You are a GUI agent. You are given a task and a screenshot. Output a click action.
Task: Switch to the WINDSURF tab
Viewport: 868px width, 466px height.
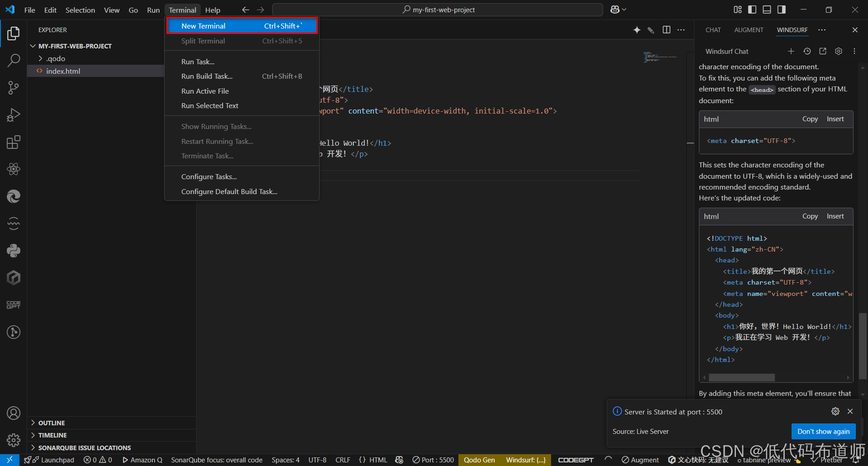point(792,30)
